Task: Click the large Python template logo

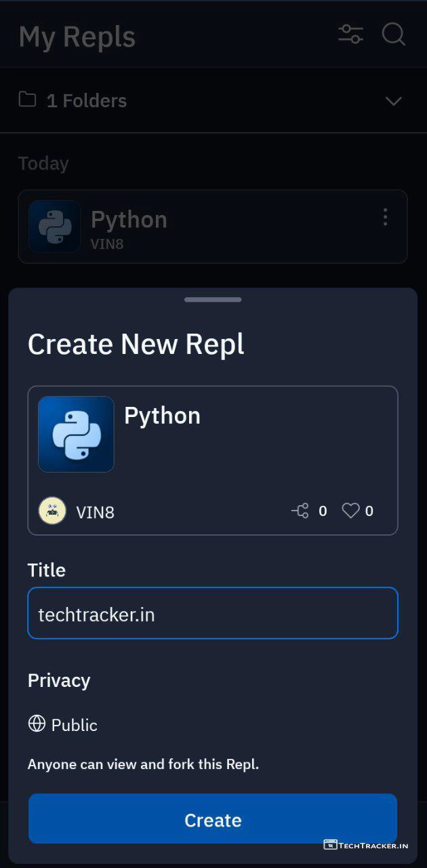Action: coord(76,434)
